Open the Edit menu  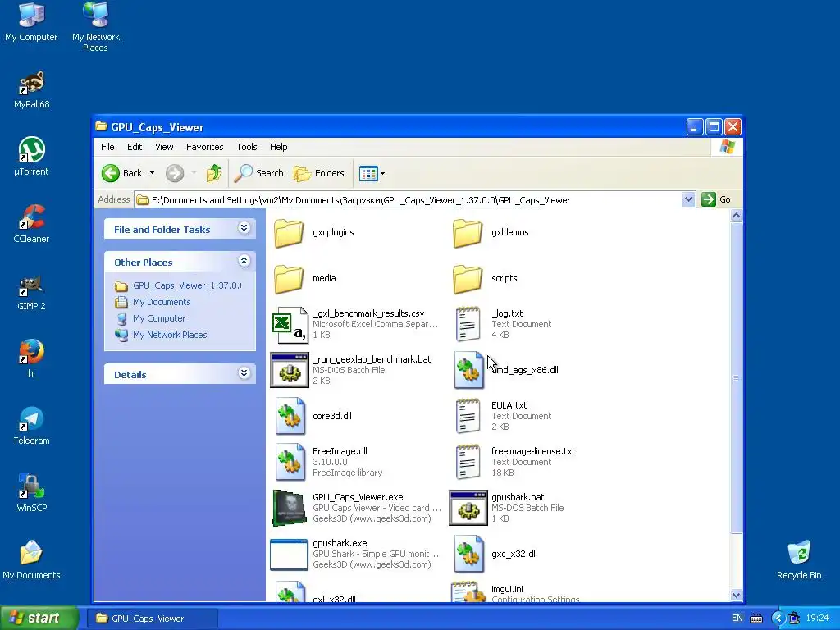[135, 147]
